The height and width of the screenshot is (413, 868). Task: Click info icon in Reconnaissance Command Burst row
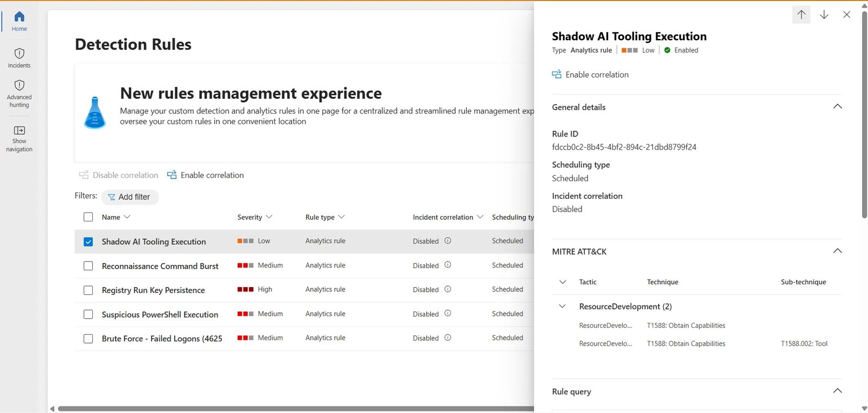coord(448,265)
